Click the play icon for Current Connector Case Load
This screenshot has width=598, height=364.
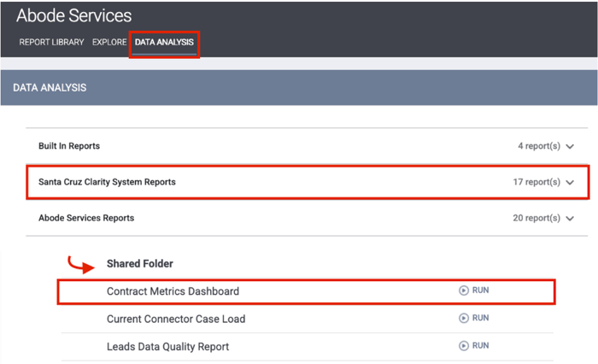coord(464,318)
